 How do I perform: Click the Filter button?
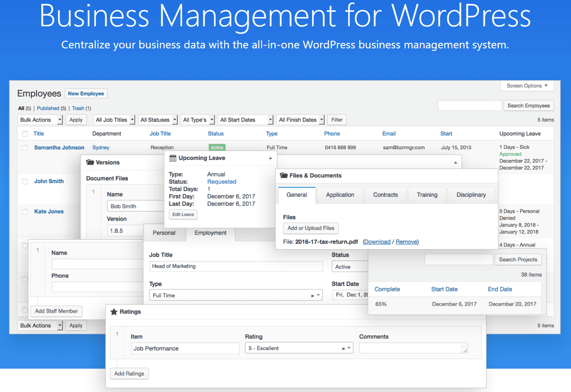click(x=337, y=120)
